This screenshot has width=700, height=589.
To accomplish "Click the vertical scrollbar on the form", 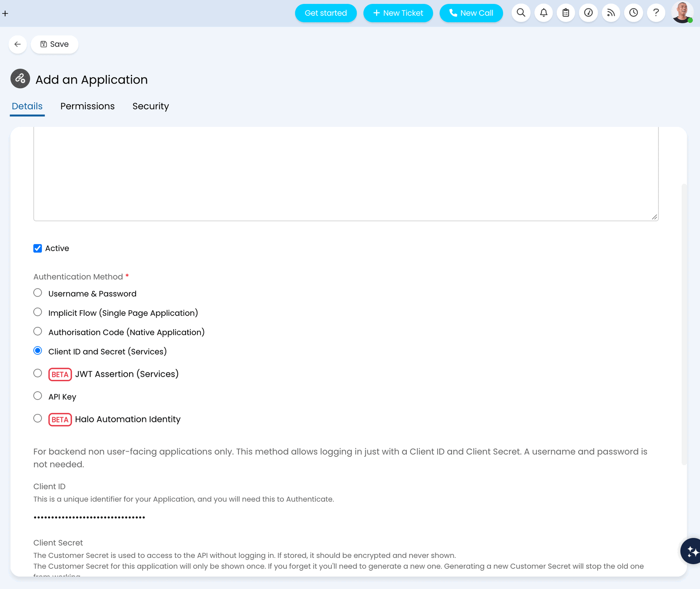I will [684, 324].
